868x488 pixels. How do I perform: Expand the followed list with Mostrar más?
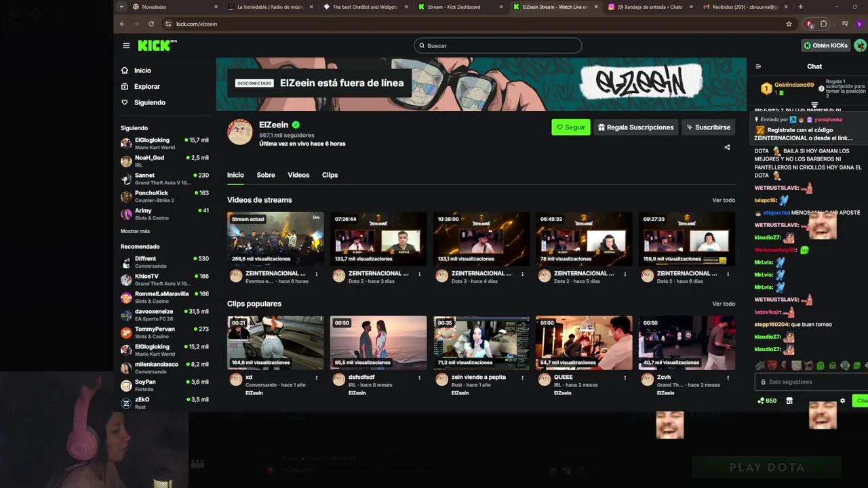[135, 231]
